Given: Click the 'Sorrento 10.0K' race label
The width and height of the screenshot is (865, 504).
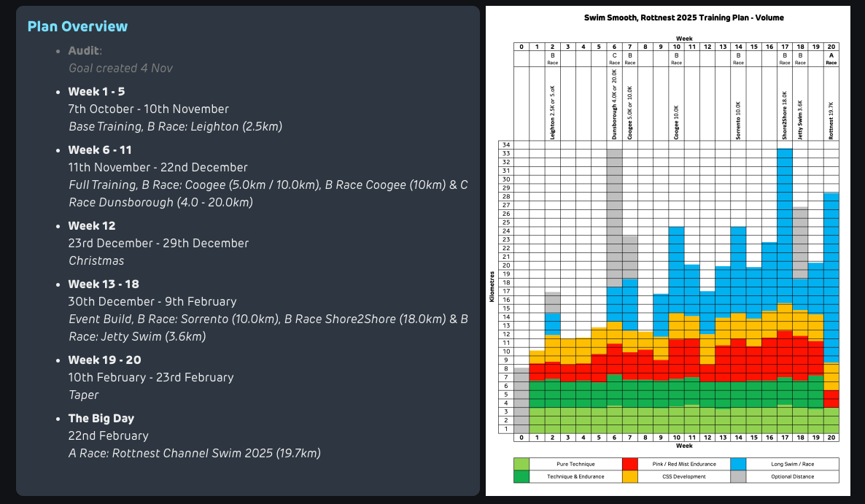Looking at the screenshot, I should [x=739, y=120].
